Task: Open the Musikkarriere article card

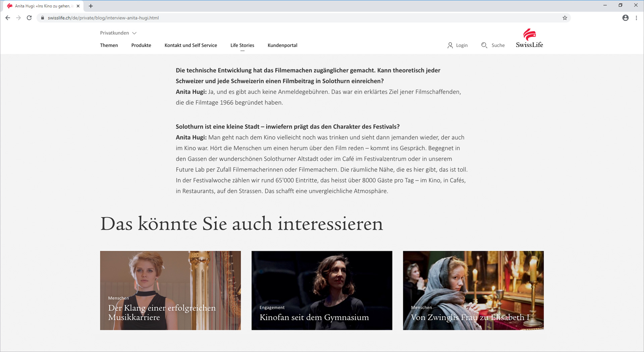Action: (x=170, y=290)
